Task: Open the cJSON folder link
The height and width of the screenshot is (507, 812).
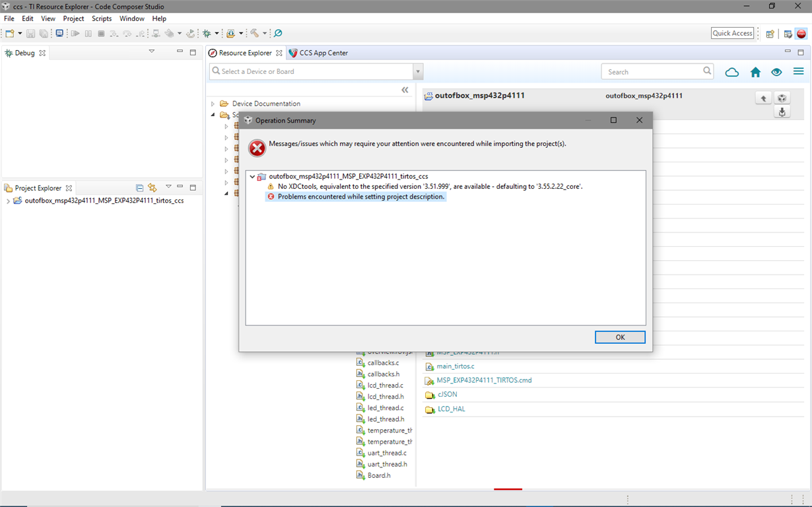Action: tap(447, 395)
